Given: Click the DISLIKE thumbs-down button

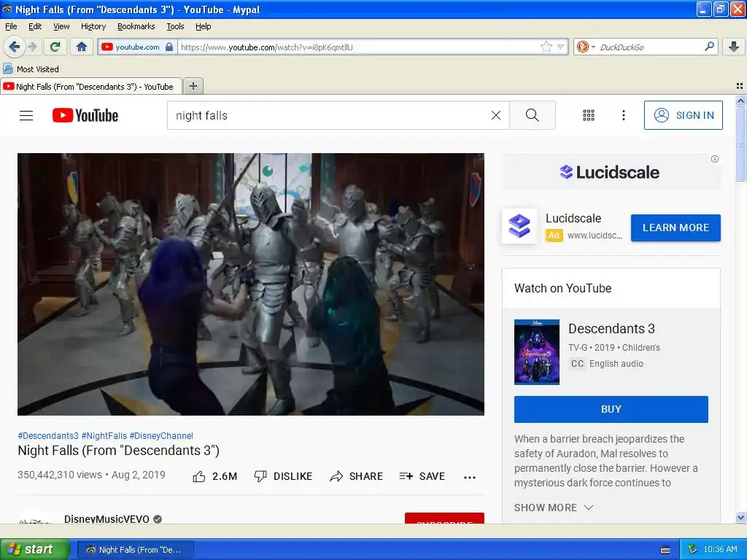Looking at the screenshot, I should click(283, 476).
